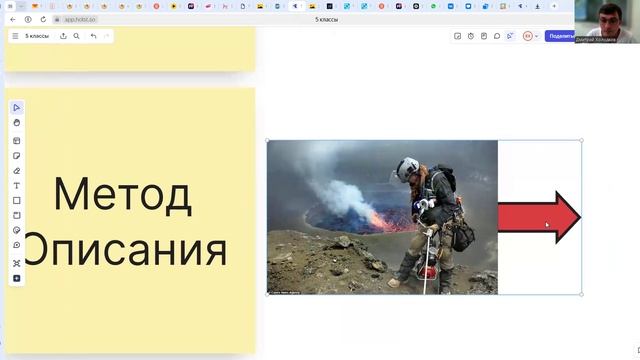The height and width of the screenshot is (360, 640).
Task: Click the 'Метод Описания' yellow sticky note
Action: (130, 220)
